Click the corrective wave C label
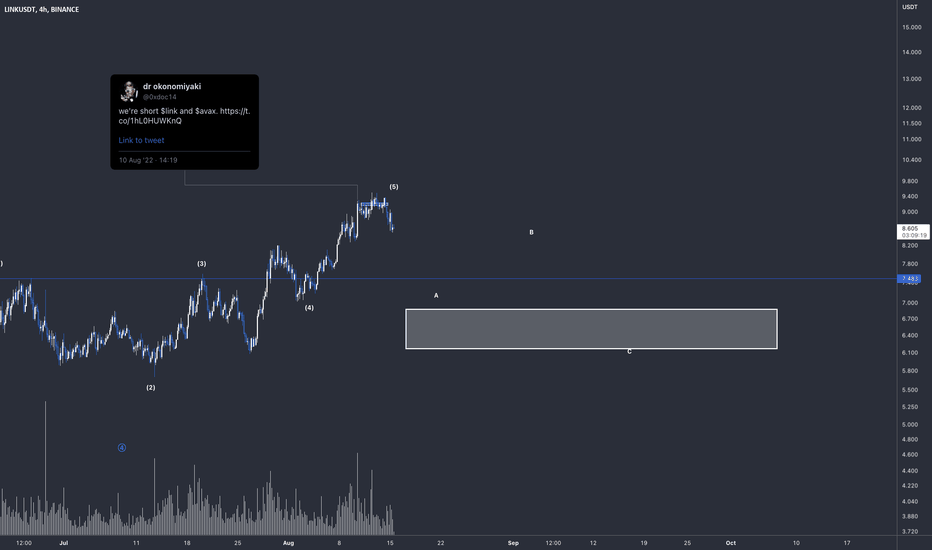This screenshot has width=932, height=550. click(629, 352)
